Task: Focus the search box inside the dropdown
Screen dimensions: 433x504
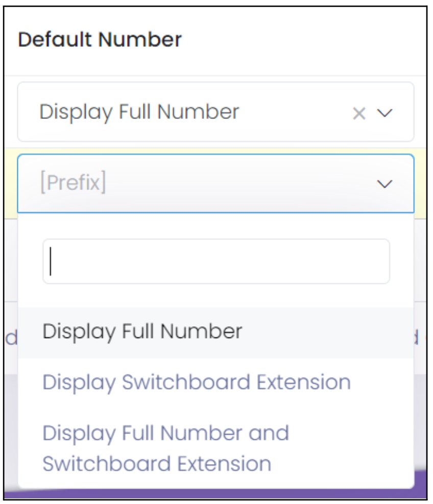Action: coord(216,261)
